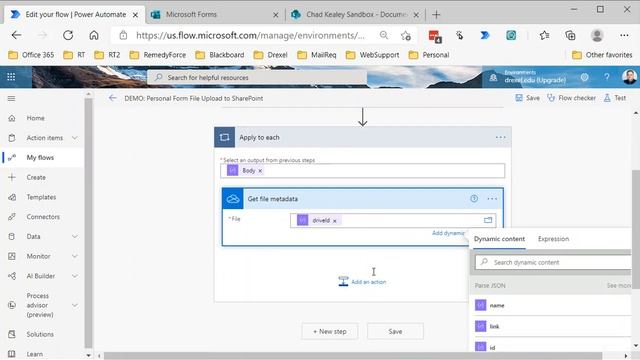Viewport: 640px width, 360px height.
Task: Select My flows in sidebar
Action: 40,158
